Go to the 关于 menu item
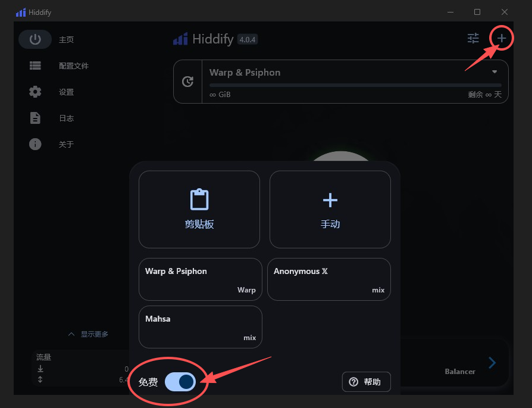Screen dimensions: 532x408 pos(66,144)
